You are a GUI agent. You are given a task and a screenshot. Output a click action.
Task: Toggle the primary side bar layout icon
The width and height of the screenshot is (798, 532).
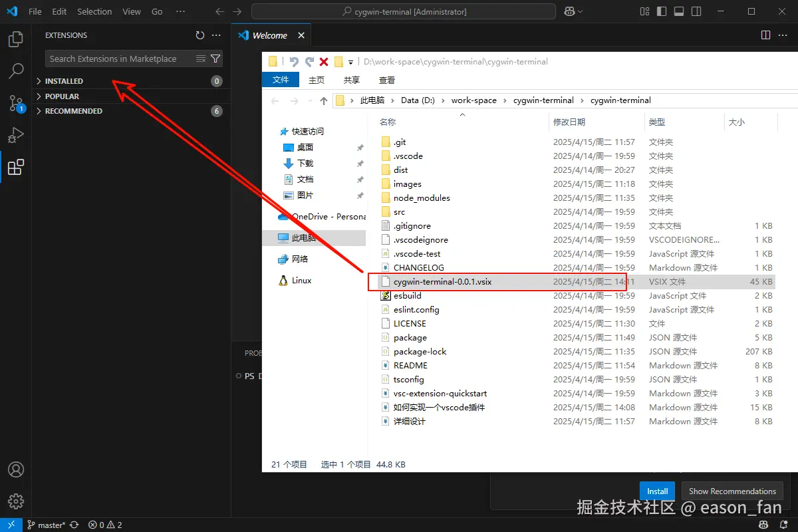click(x=662, y=11)
